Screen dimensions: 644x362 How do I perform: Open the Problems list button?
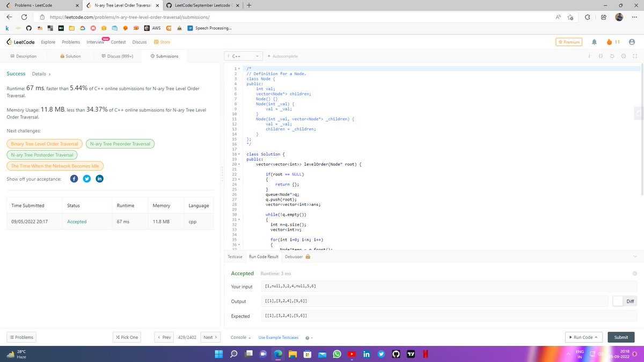point(21,337)
